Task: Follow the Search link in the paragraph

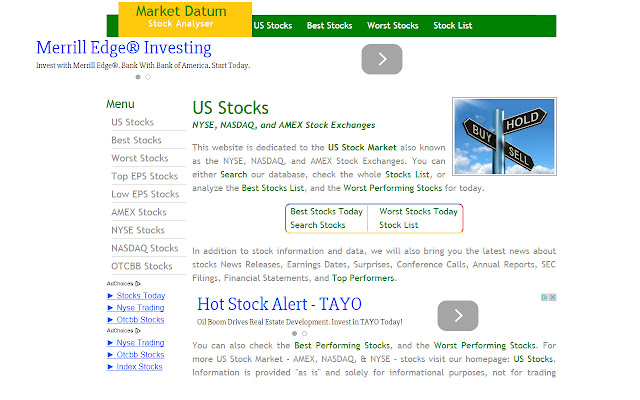Action: tap(233, 174)
